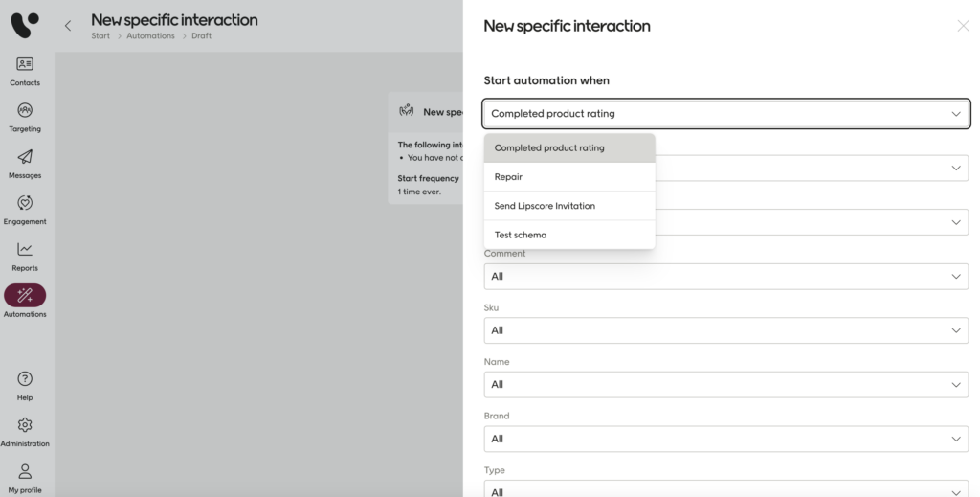
Task: Open Administration gear icon
Action: click(25, 425)
